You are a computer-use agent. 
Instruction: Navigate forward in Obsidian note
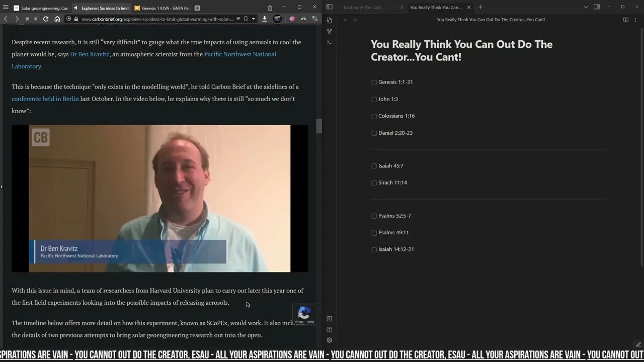pos(355,20)
